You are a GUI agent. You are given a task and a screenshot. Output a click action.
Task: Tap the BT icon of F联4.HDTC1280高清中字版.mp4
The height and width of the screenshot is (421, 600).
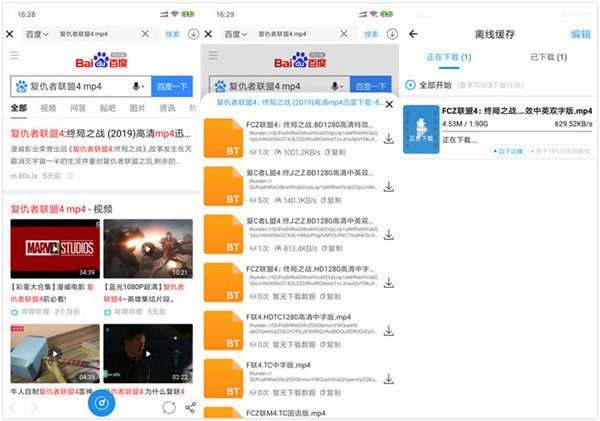(x=223, y=330)
